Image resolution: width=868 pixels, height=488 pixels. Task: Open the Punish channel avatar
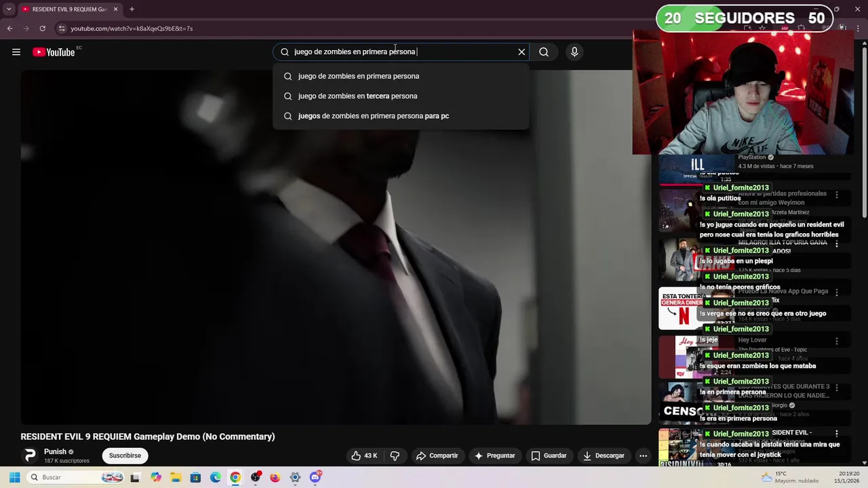(x=30, y=455)
